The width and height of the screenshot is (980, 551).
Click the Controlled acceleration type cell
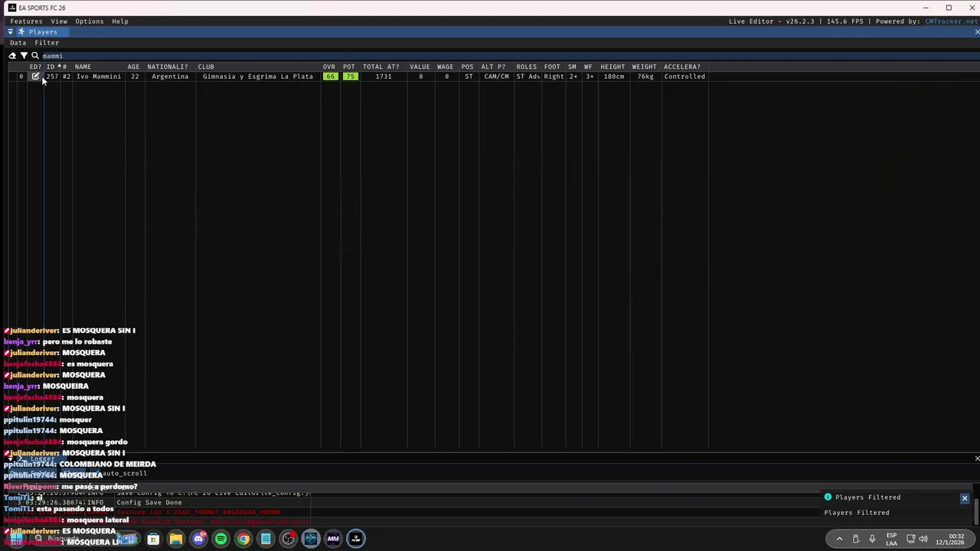[x=684, y=77]
